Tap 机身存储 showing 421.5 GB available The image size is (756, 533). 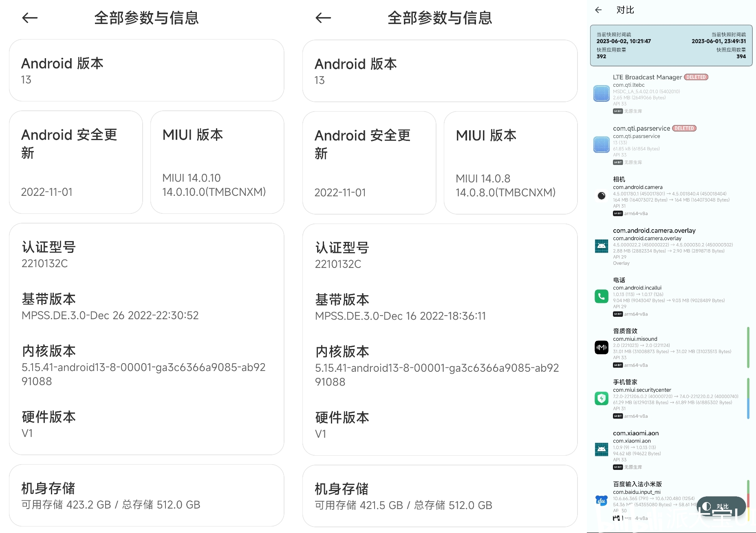(x=440, y=496)
